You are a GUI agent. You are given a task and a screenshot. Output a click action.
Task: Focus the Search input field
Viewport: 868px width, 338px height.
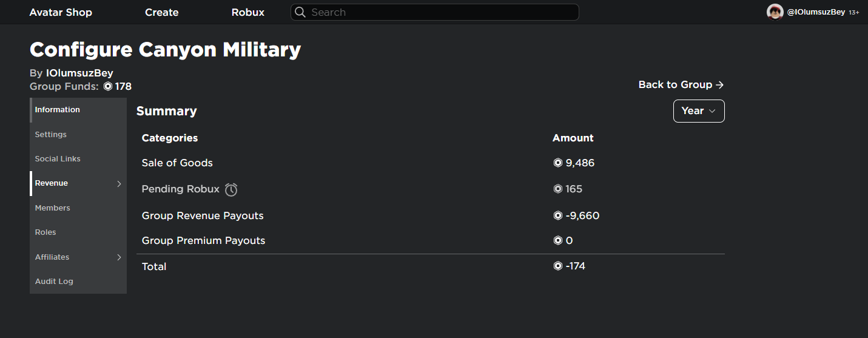point(435,12)
